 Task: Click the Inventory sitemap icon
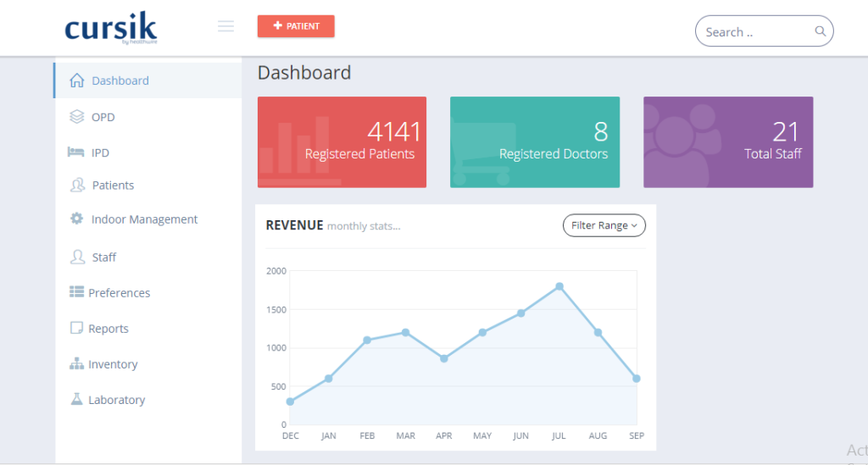[x=76, y=364]
